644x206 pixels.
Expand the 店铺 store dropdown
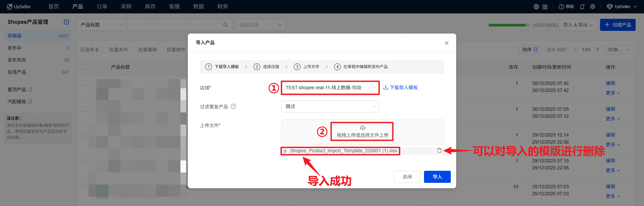click(x=330, y=88)
